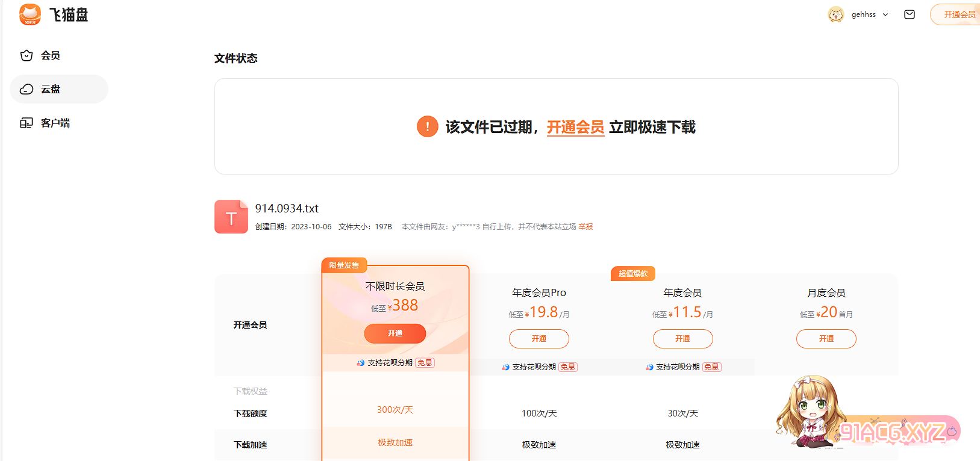The width and height of the screenshot is (980, 461).
Task: Click 开通会员 button in top right
Action: pyautogui.click(x=959, y=14)
